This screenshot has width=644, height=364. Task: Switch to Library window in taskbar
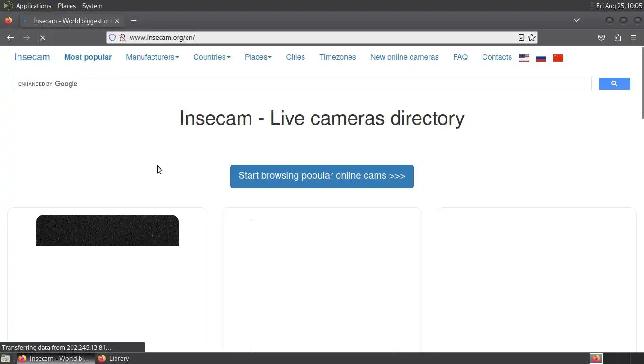point(114,358)
